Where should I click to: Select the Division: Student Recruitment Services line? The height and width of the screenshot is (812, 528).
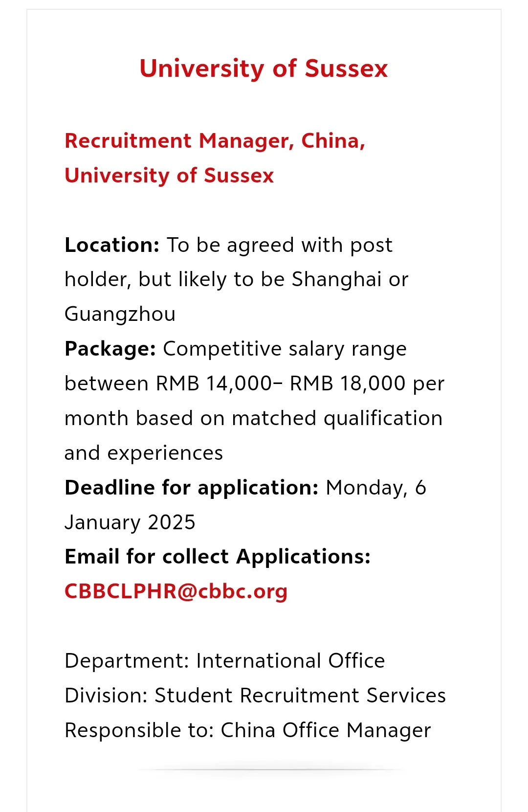pyautogui.click(x=255, y=696)
